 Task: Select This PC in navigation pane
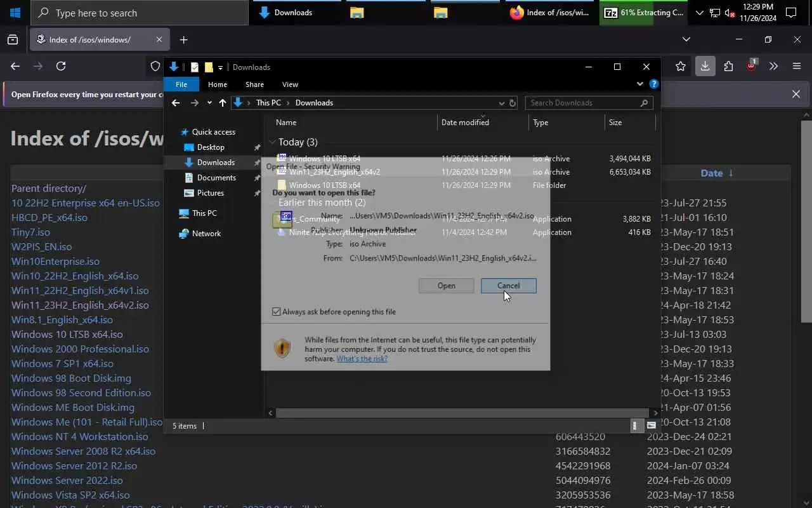[204, 213]
